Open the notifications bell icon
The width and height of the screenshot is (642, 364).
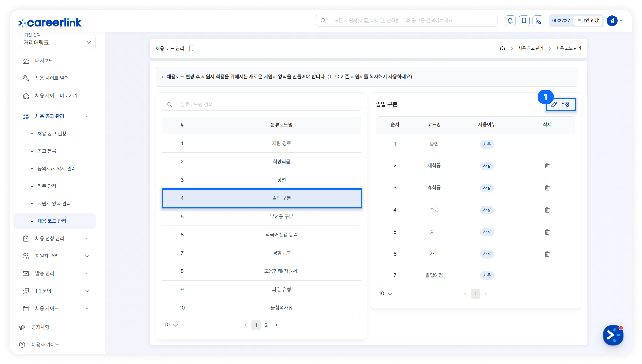point(510,21)
